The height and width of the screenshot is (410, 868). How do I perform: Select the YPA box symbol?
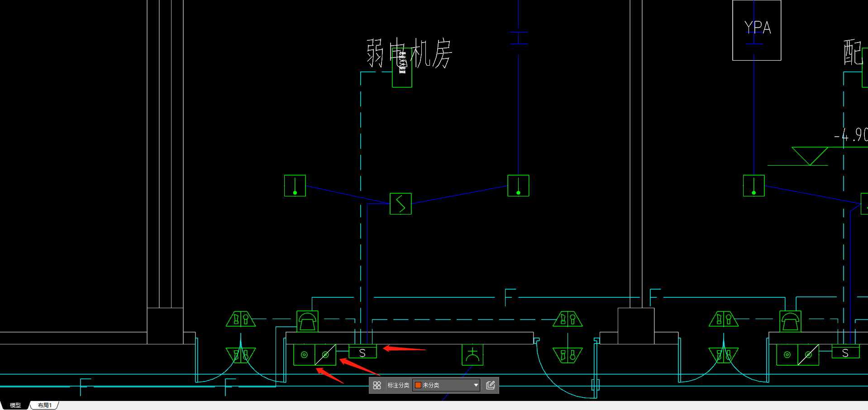point(757,30)
